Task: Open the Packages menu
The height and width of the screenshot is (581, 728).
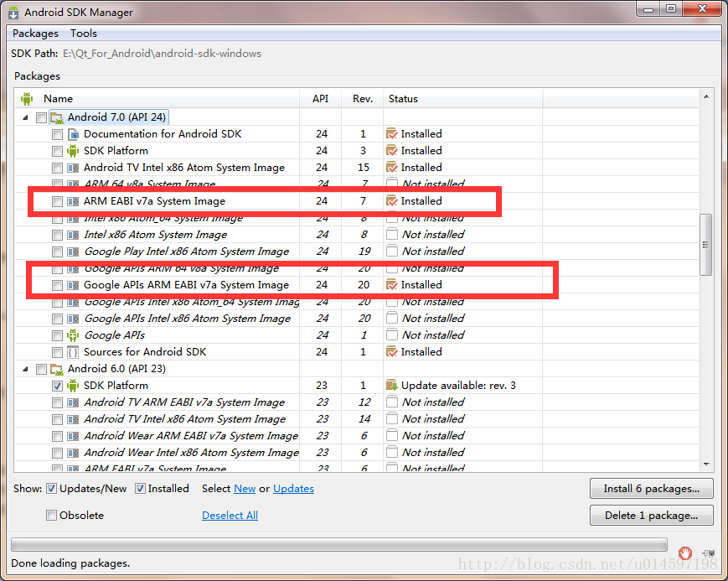Action: tap(34, 33)
